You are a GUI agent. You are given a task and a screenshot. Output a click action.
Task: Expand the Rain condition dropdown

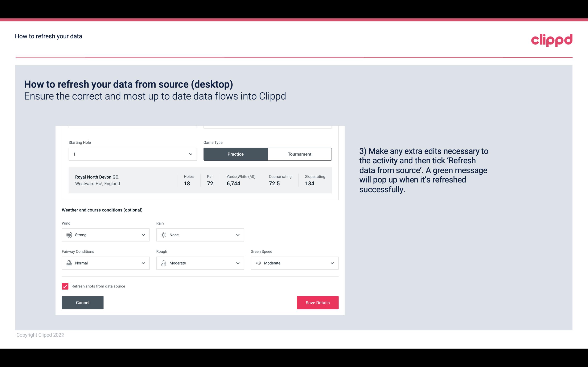point(237,235)
